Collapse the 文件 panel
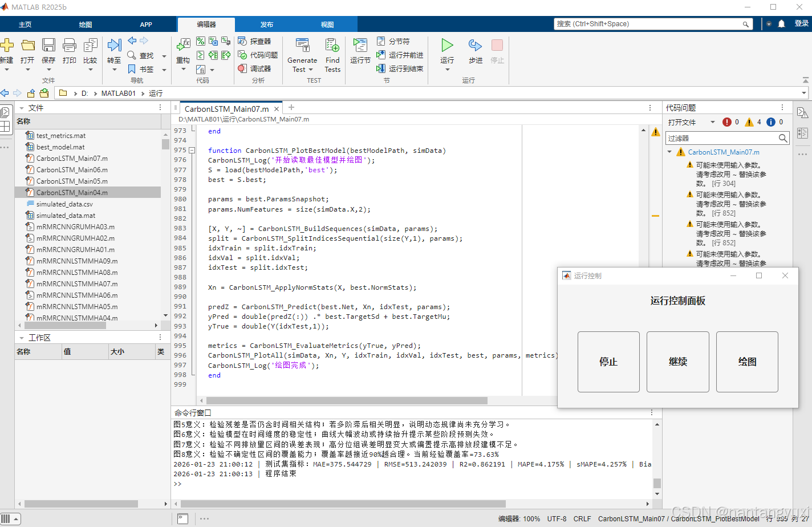This screenshot has height=527, width=812. pyautogui.click(x=22, y=108)
